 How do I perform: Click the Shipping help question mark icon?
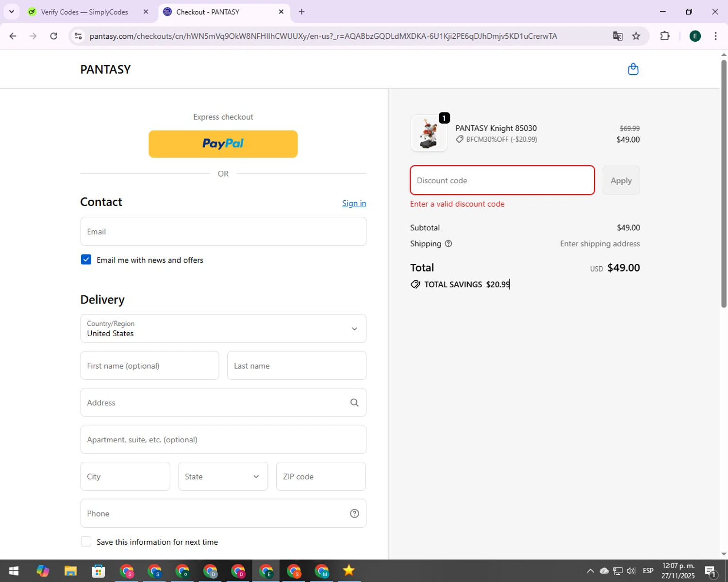[448, 243]
